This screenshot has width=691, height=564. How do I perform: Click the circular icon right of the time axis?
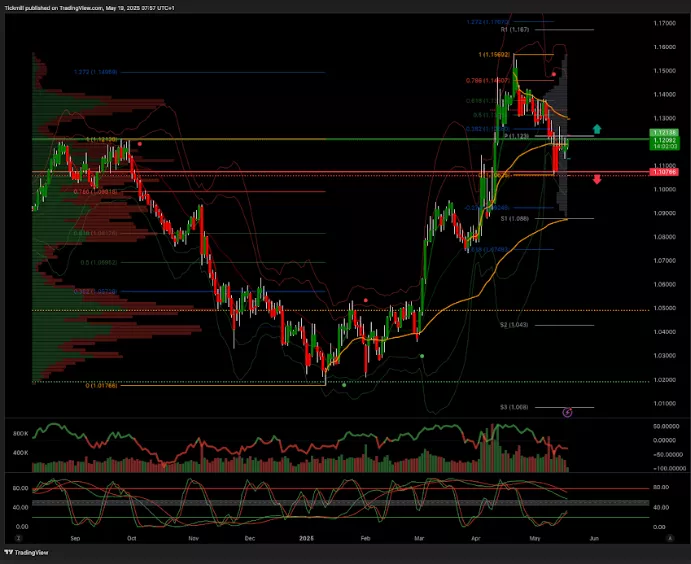click(668, 537)
